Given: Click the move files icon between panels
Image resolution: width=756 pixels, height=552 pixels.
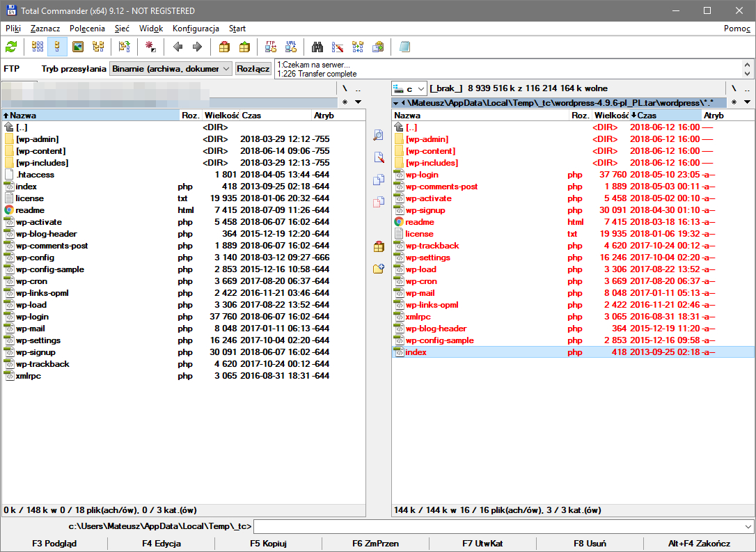Looking at the screenshot, I should (379, 201).
